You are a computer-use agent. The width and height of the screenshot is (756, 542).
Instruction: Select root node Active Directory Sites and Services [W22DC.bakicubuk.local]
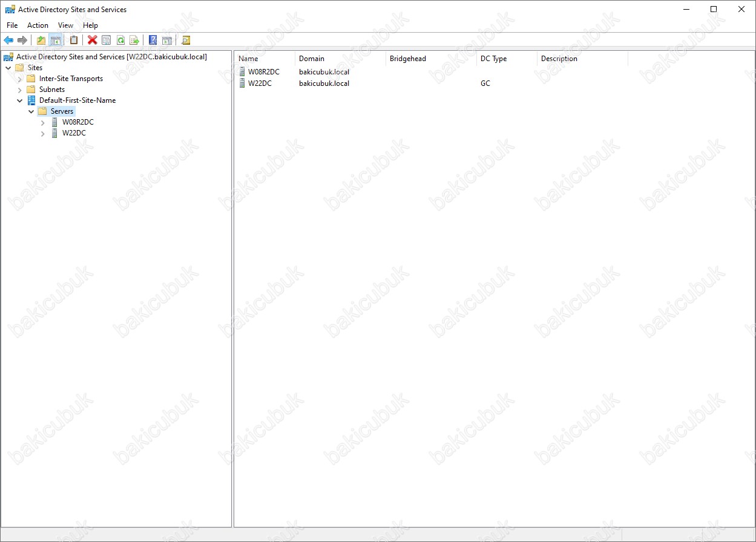click(111, 57)
